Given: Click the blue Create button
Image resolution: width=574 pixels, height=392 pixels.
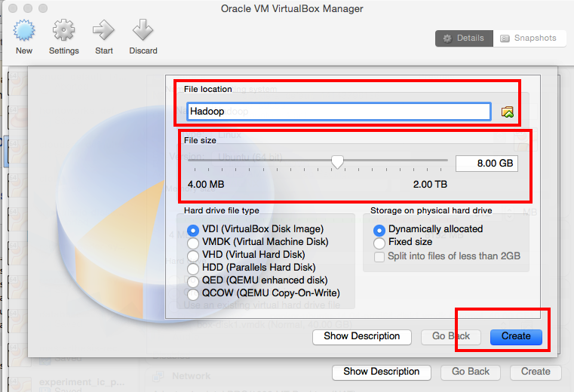Looking at the screenshot, I should 516,336.
